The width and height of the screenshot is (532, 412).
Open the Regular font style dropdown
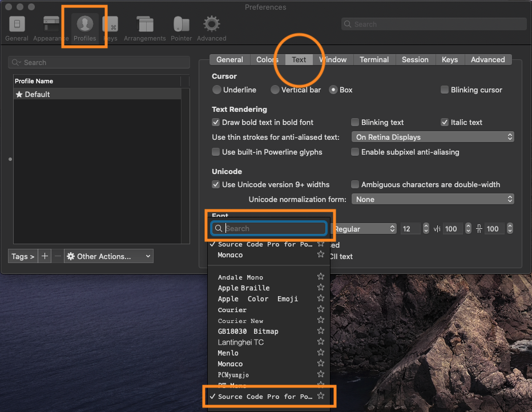click(363, 229)
